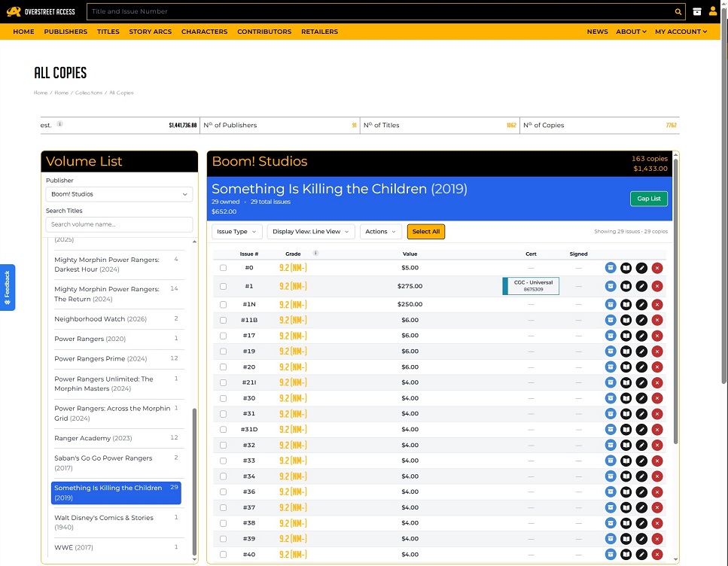Delete issue #11B with red X

coord(657,320)
